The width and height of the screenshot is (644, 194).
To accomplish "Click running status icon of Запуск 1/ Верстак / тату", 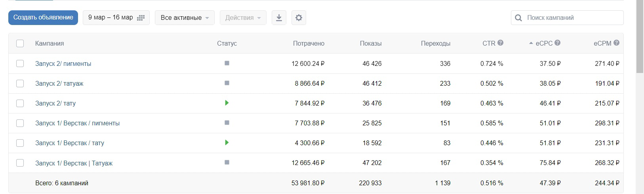I will (x=227, y=142).
